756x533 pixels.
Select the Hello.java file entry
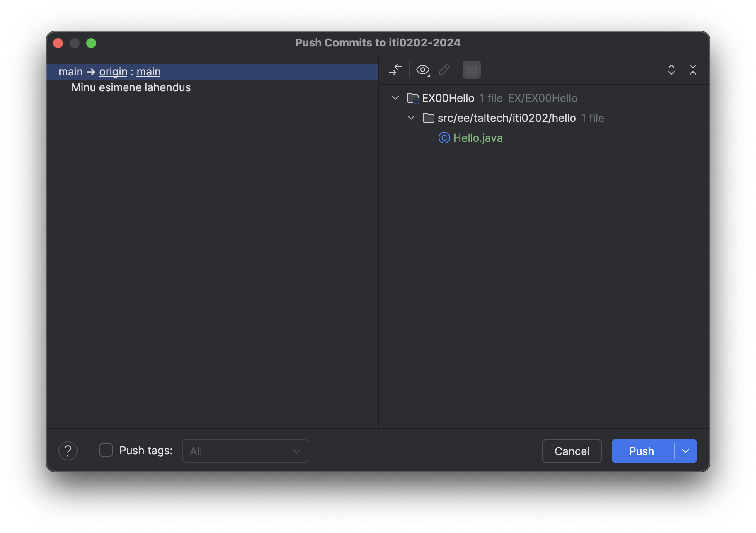(x=478, y=138)
